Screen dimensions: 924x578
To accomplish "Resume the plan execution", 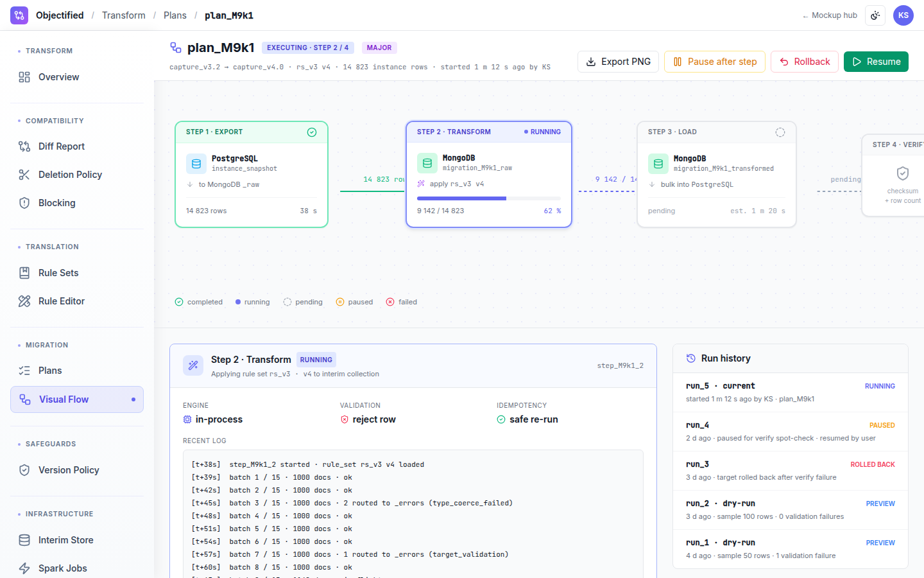I will [876, 62].
